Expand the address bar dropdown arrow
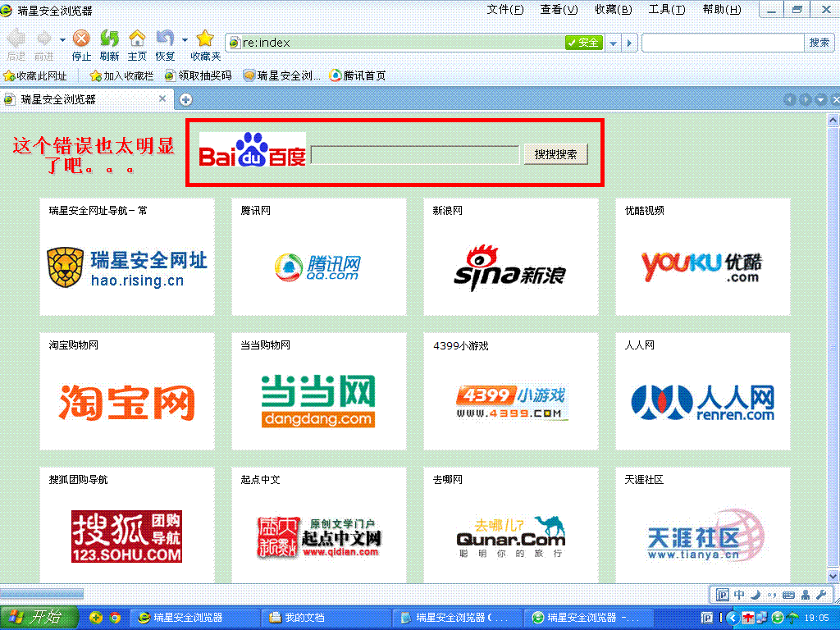 pos(614,43)
